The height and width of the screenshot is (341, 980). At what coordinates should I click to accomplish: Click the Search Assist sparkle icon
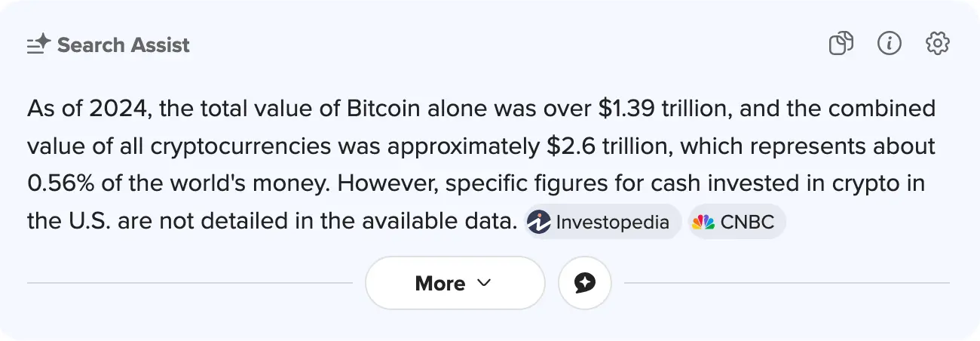click(x=38, y=45)
